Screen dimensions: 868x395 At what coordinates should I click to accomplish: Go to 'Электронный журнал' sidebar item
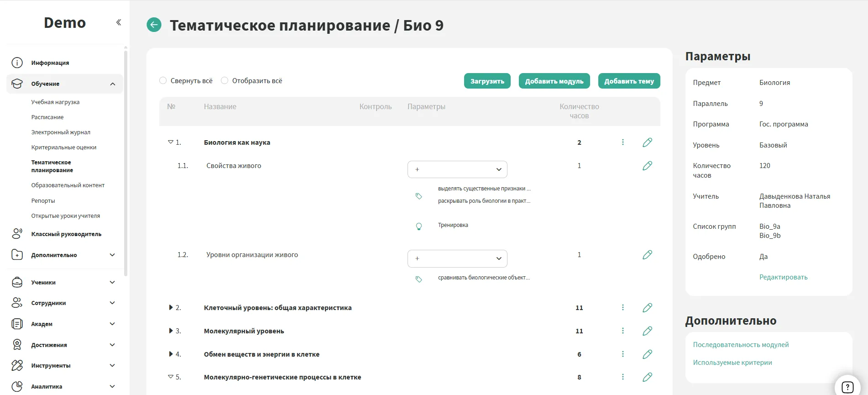[x=61, y=132]
